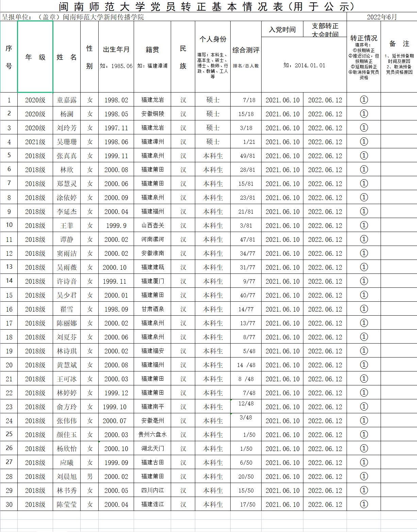
Task: Select the 甘肃酒泉 native place cell
Action: [152, 309]
